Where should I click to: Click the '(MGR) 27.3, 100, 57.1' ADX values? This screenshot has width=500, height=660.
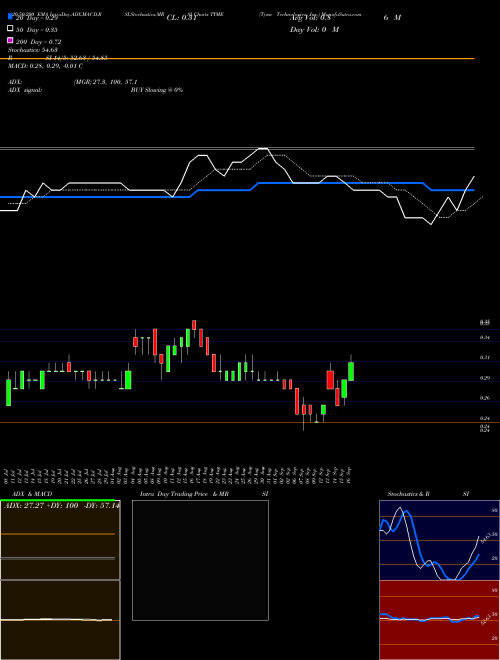pos(105,82)
